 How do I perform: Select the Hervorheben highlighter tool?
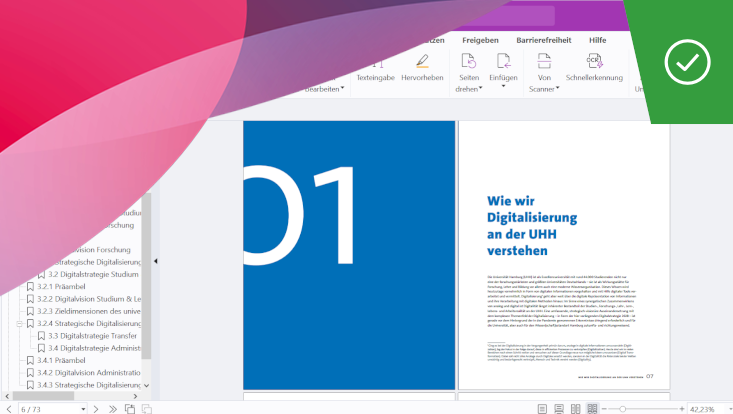click(422, 68)
